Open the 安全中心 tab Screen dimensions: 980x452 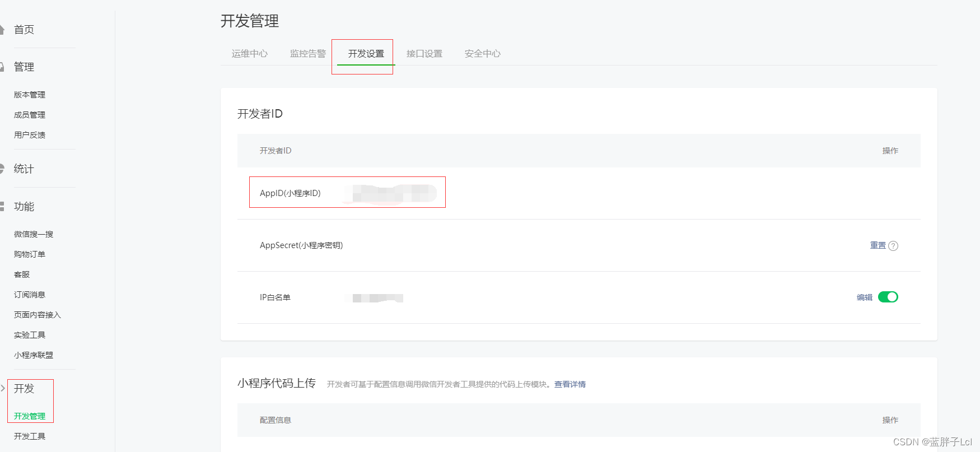point(483,54)
